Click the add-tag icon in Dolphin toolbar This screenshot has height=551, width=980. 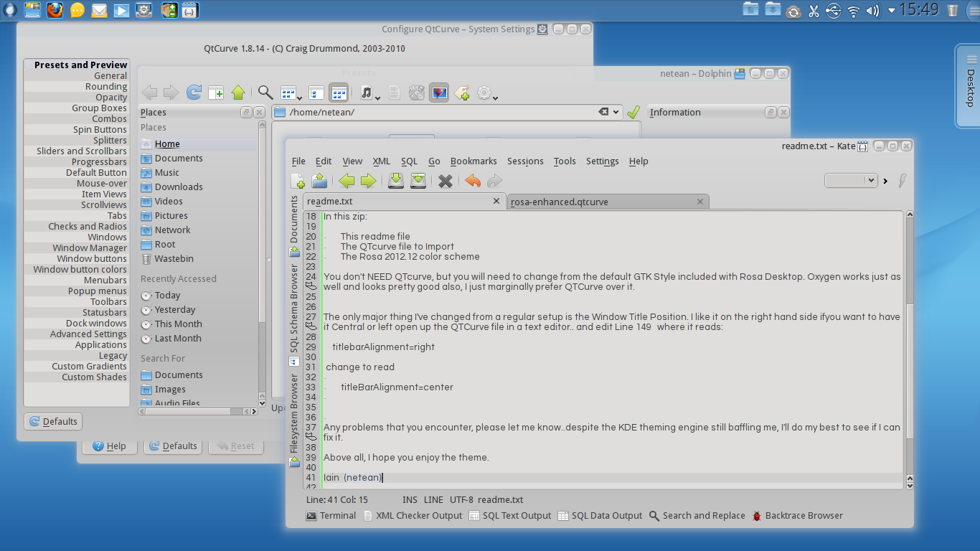click(x=461, y=93)
